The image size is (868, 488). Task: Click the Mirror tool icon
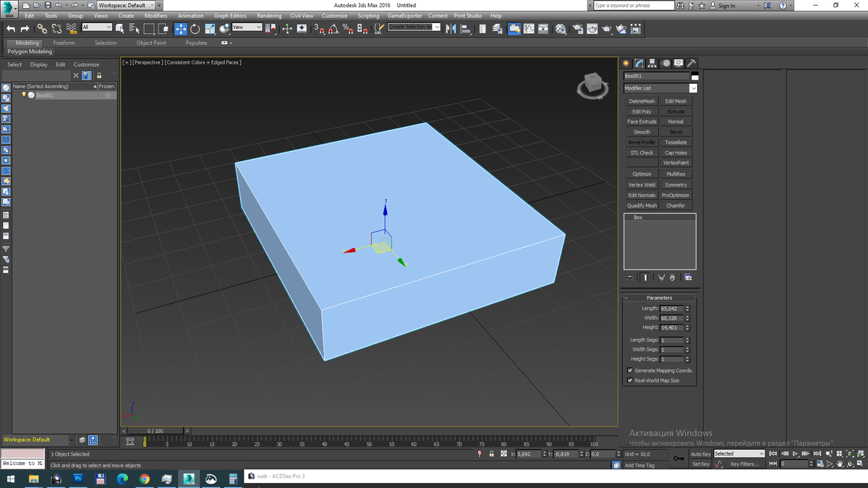coord(450,28)
